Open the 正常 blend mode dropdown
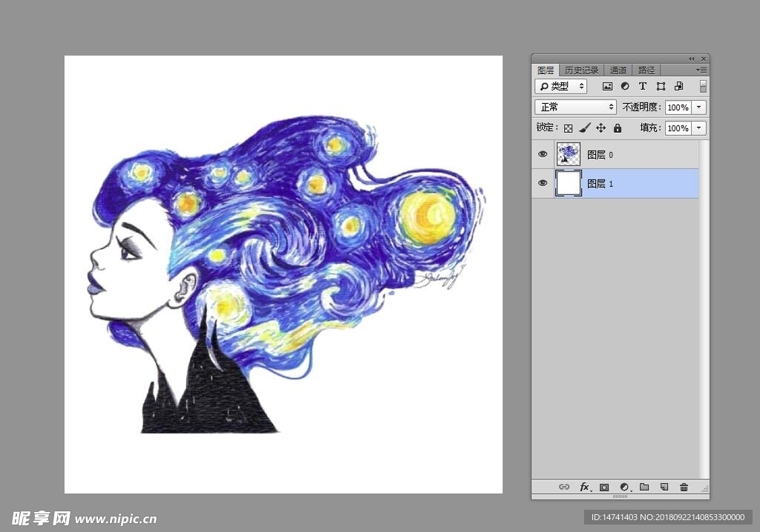 pyautogui.click(x=575, y=107)
